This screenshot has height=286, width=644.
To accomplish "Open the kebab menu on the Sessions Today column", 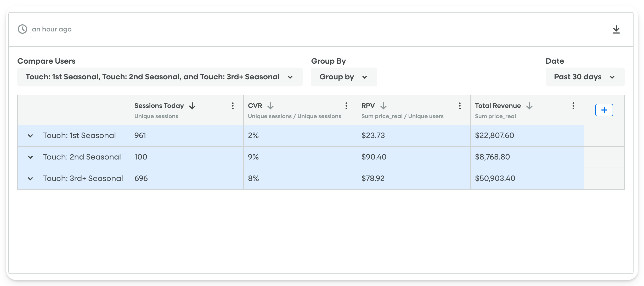I will coord(233,106).
